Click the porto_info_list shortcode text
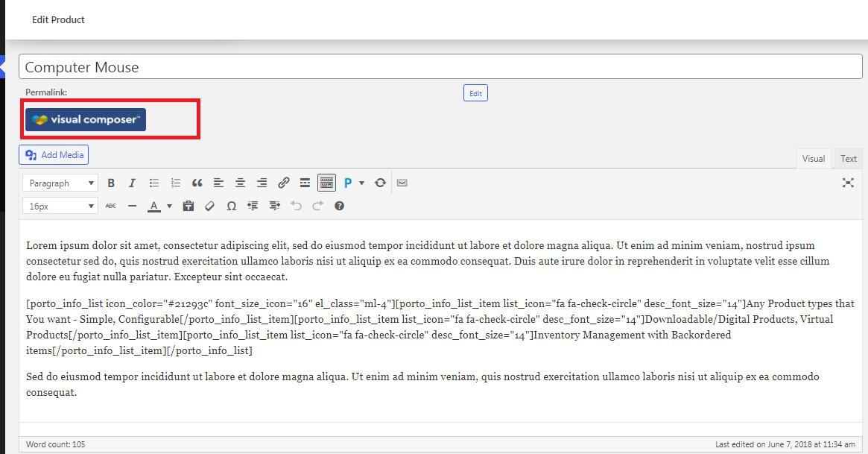This screenshot has height=454, width=868. pyautogui.click(x=440, y=327)
